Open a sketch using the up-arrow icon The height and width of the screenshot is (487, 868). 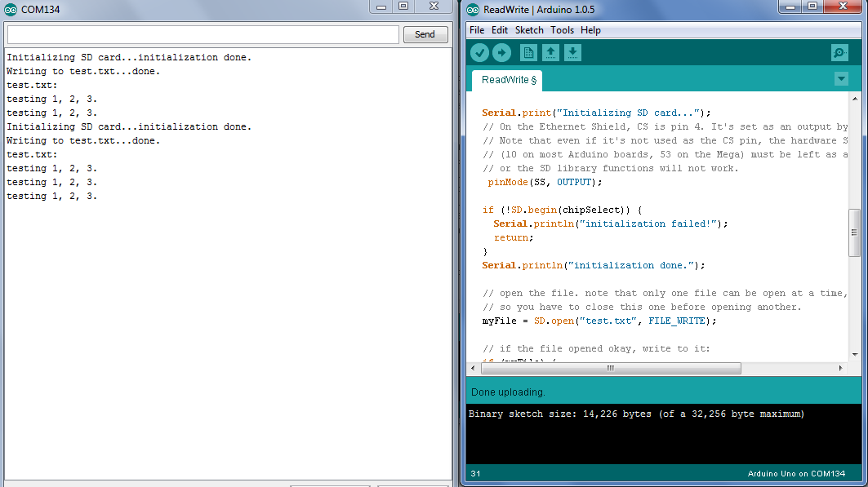[550, 53]
